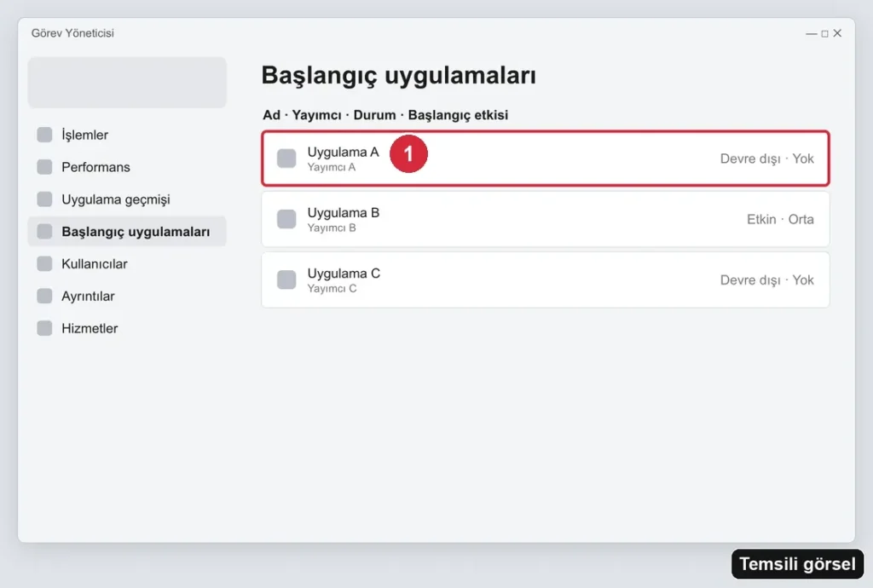Click the Yayımcı B publisher text

(x=332, y=228)
